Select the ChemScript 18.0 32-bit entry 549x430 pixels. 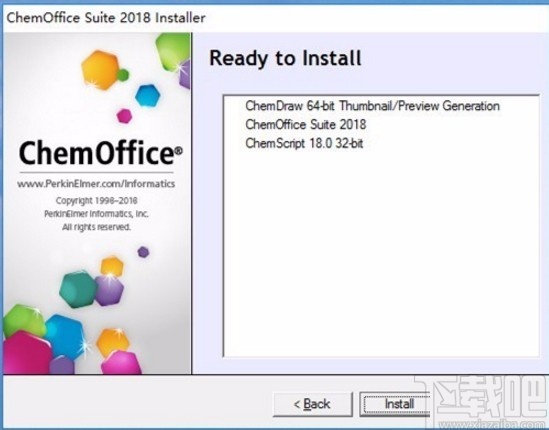point(304,143)
